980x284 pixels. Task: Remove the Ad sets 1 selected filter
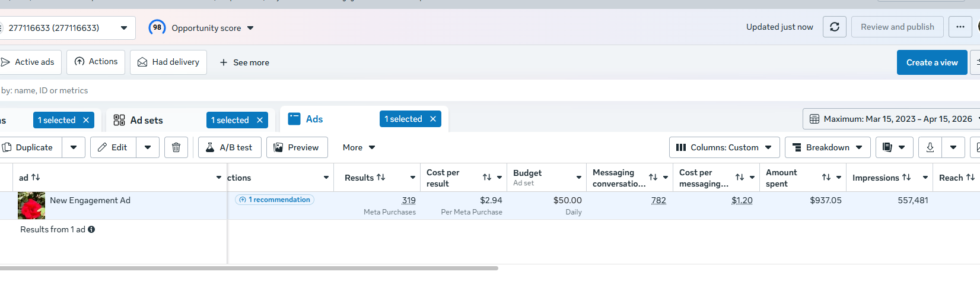[260, 120]
